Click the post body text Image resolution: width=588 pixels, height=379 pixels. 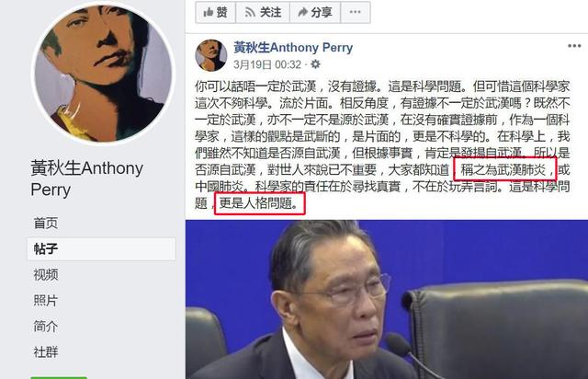click(382, 144)
